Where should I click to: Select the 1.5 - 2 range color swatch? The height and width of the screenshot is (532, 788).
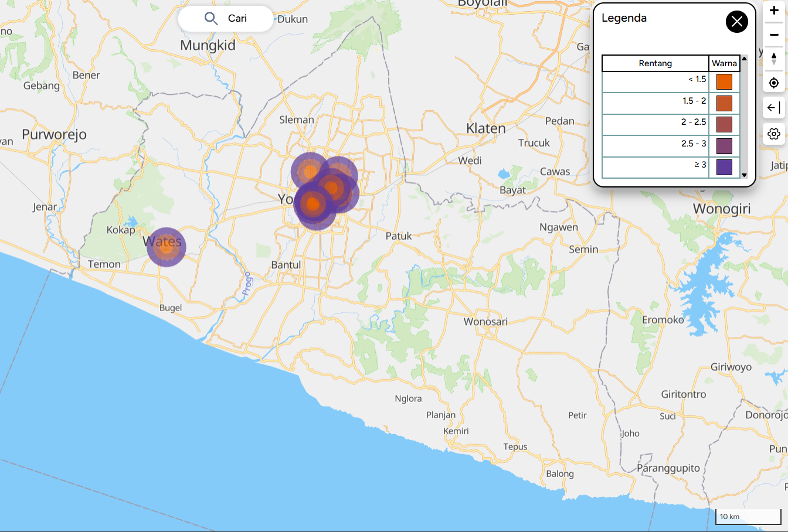click(724, 103)
